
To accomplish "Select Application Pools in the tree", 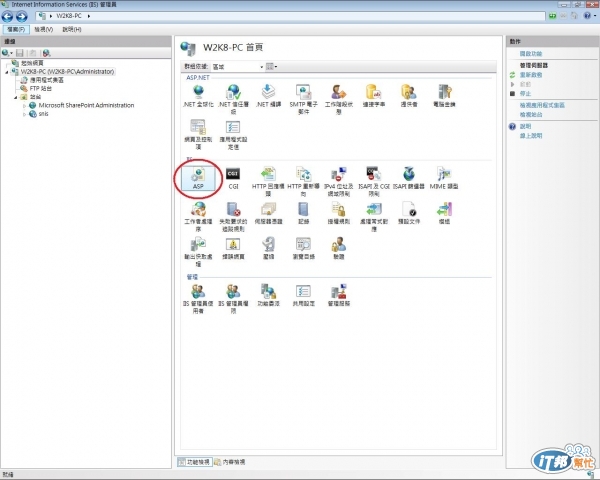I will 46,80.
